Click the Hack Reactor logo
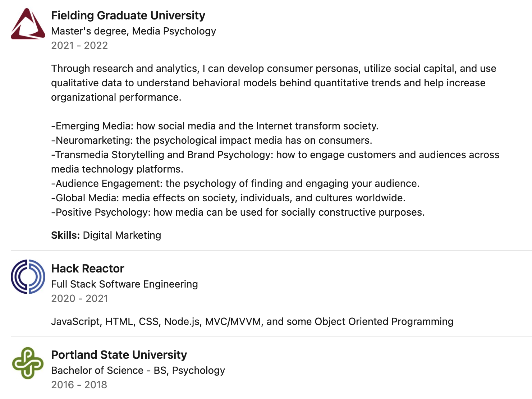532x399 pixels. pos(28,277)
